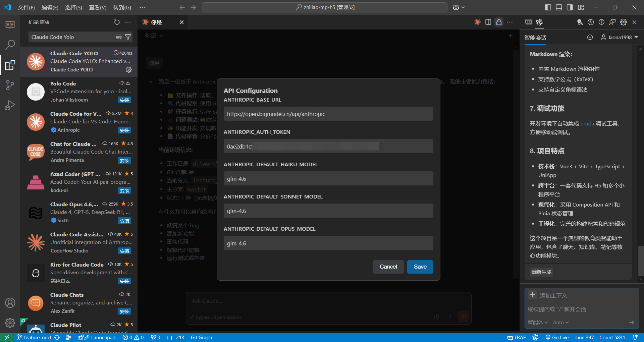Click the lightbulb sparkle icon in assistant panel

580,22
